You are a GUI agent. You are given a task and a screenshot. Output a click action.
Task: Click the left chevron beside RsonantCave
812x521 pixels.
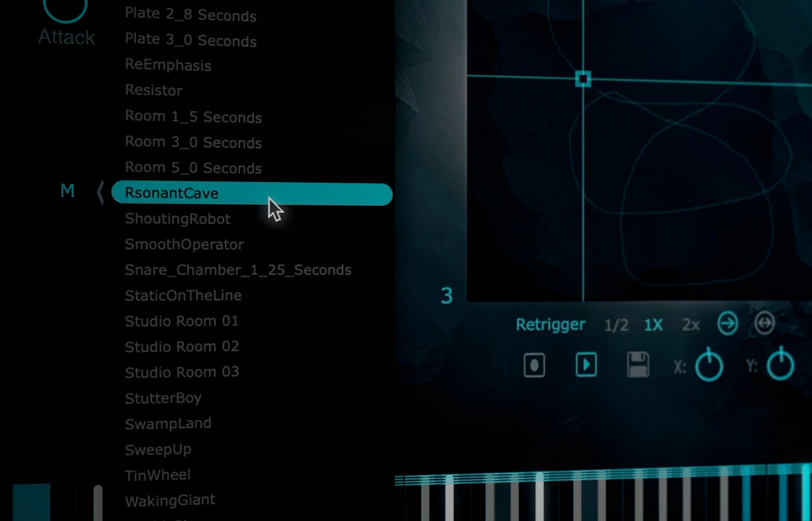(x=101, y=192)
